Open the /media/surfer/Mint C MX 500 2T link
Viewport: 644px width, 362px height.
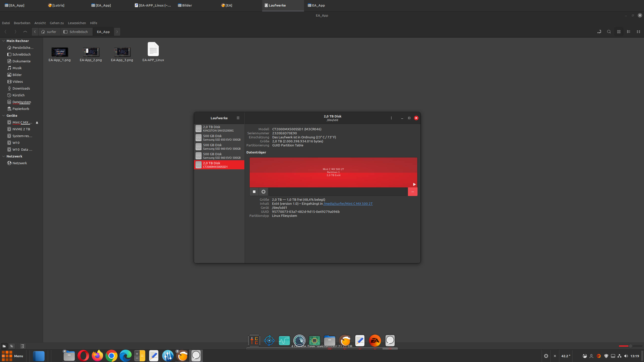click(x=348, y=204)
